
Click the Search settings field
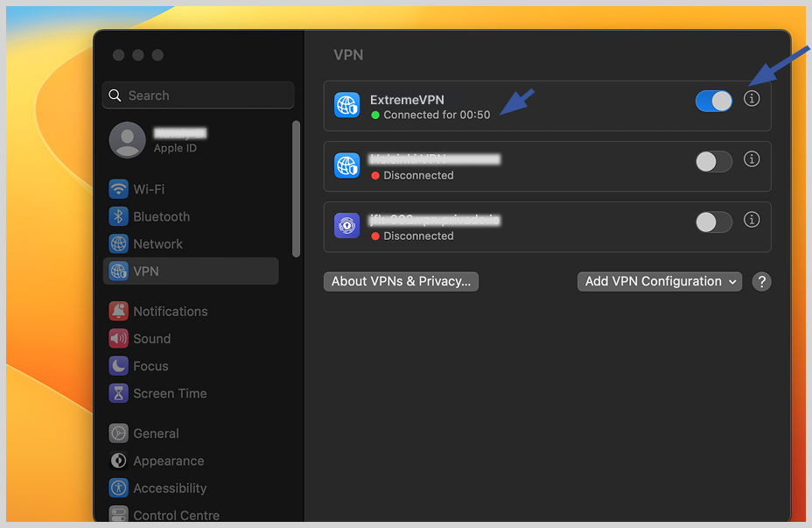pos(199,95)
